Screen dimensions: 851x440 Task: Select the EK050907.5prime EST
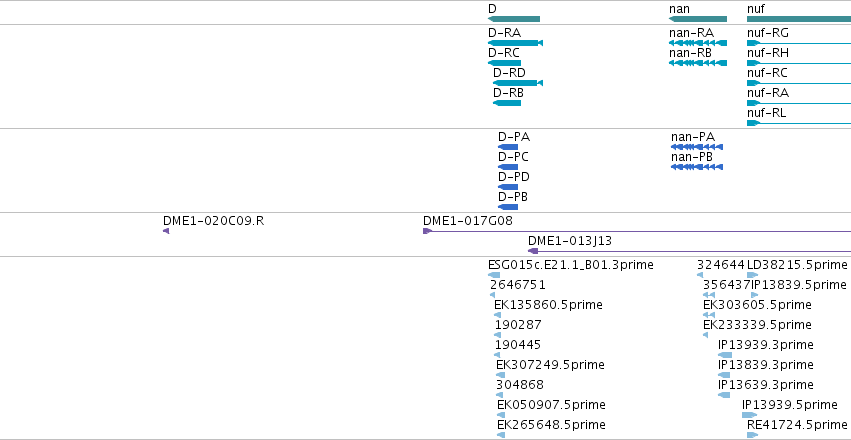pos(501,416)
